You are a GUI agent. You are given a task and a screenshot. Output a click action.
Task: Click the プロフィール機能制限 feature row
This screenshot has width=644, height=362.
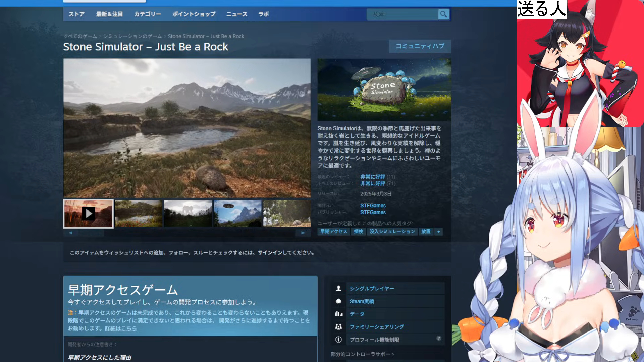point(395,340)
